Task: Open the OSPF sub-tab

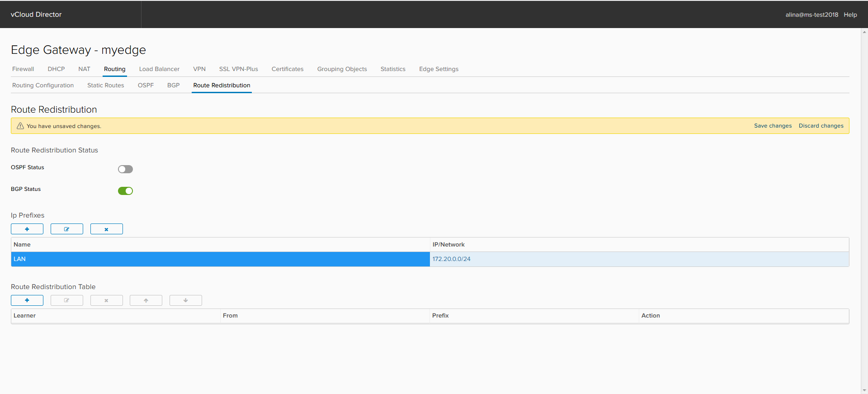Action: [x=146, y=85]
